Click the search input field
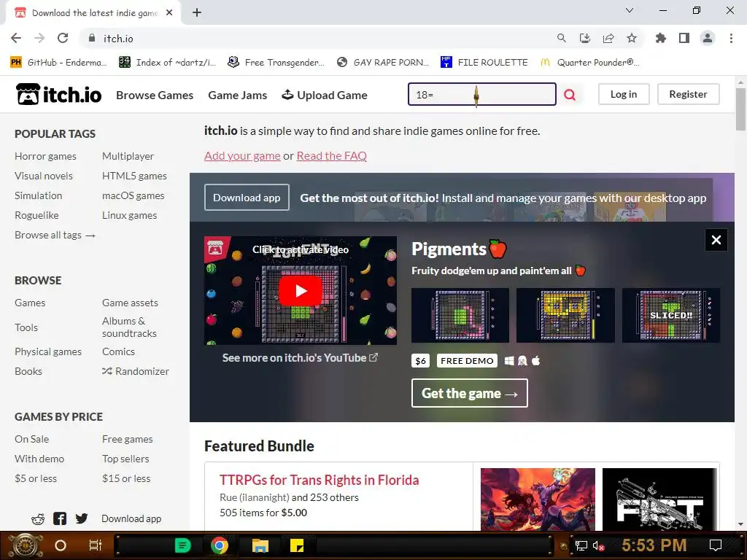The image size is (747, 560). tap(482, 94)
